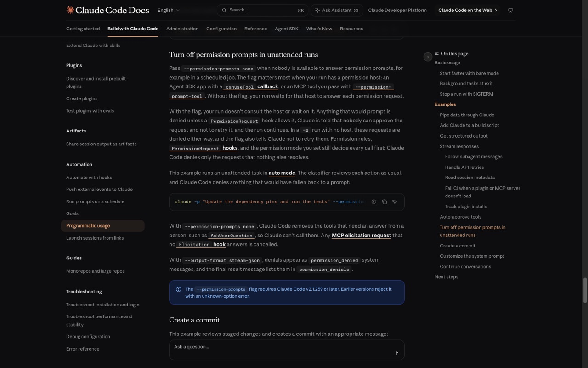Jump to Next steps in outline
Viewport: 588px width, 368px height.
(x=446, y=277)
